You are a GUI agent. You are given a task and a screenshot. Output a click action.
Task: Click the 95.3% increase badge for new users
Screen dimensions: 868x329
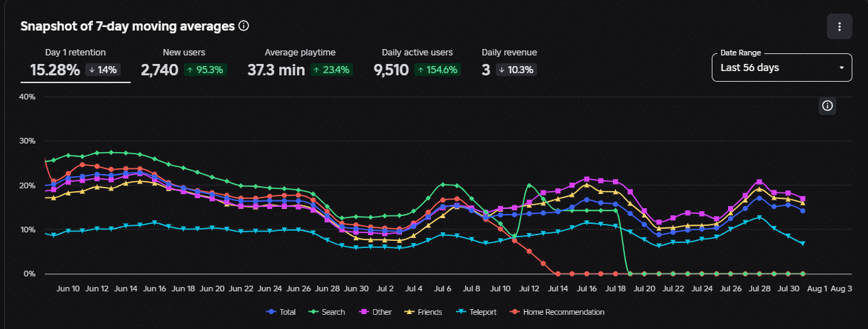pyautogui.click(x=205, y=70)
